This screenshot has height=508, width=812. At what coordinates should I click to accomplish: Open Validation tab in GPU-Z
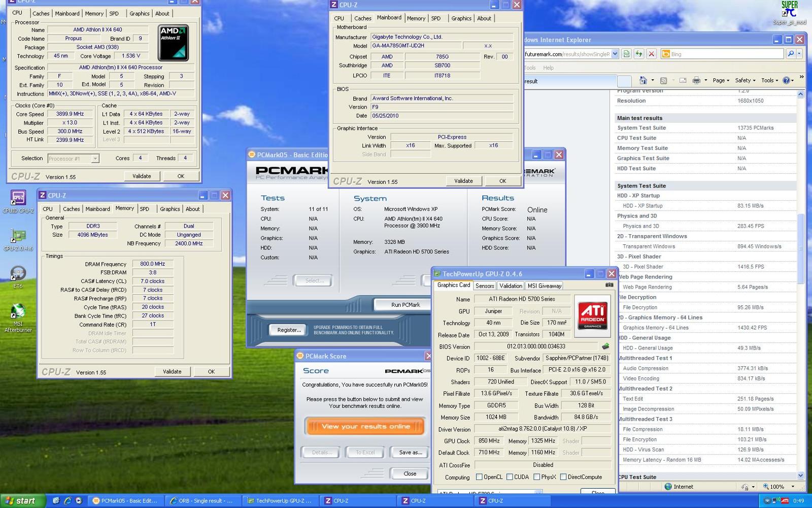click(x=511, y=286)
